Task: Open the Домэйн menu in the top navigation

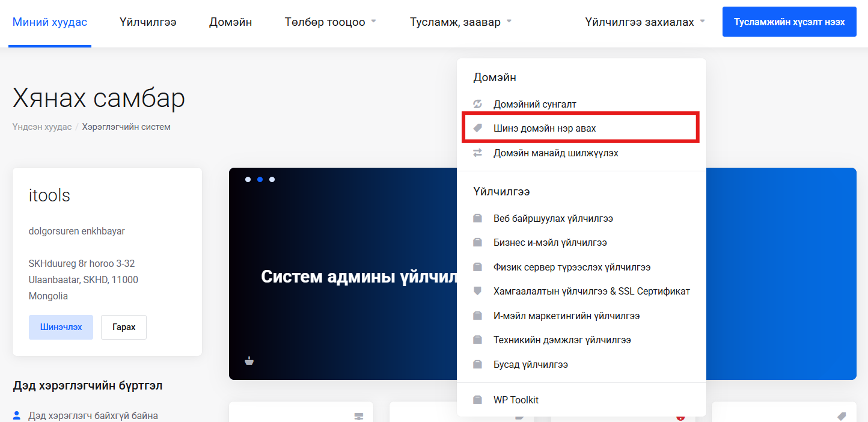Action: pyautogui.click(x=230, y=22)
